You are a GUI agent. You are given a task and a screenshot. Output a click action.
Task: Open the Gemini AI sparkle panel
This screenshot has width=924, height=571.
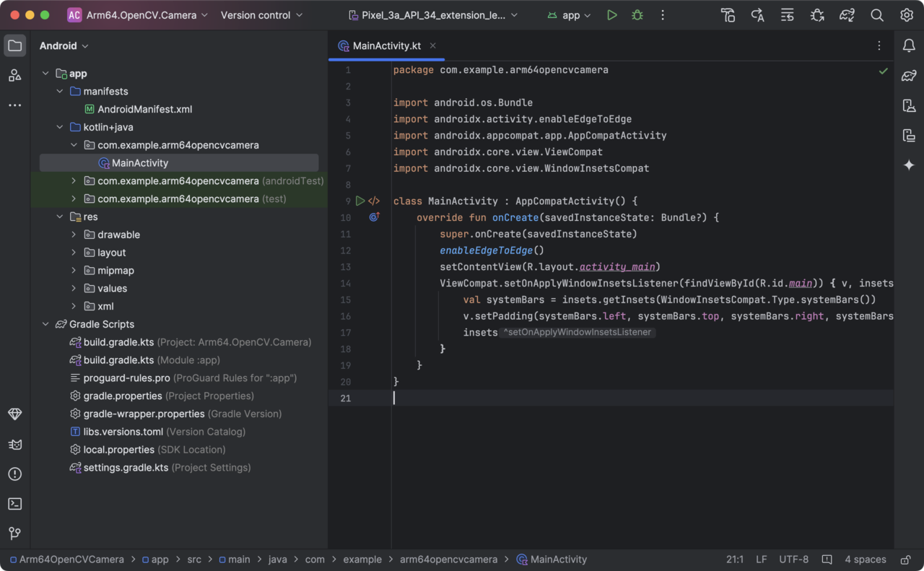(909, 165)
